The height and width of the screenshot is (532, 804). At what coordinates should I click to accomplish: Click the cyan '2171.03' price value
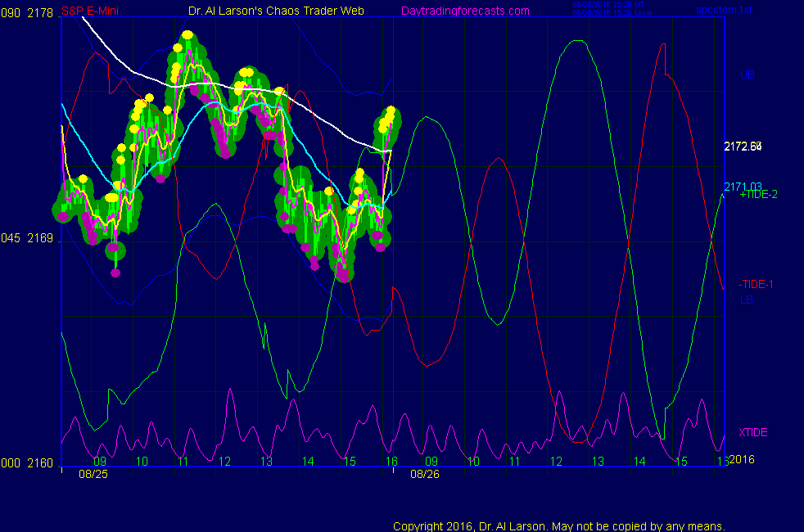pos(743,187)
